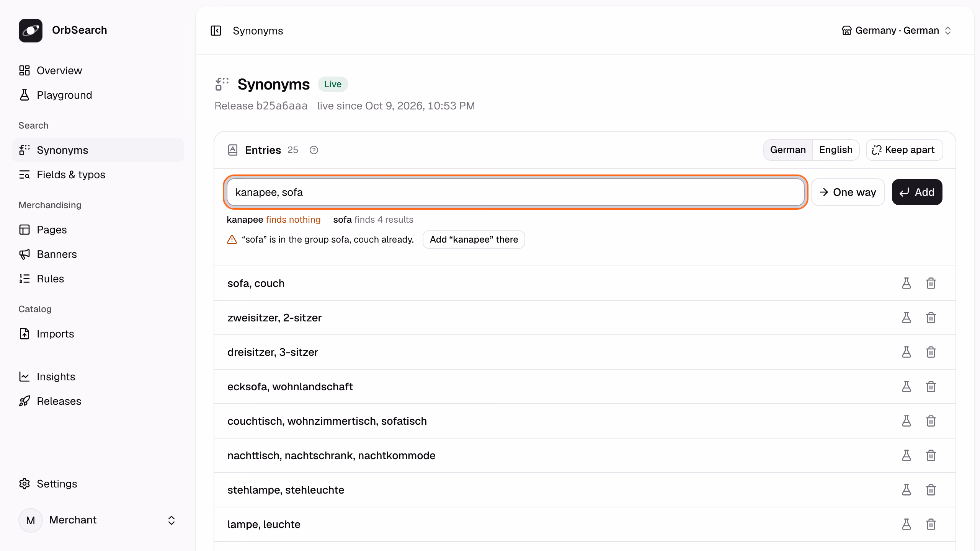
Task: Delete the zweisitzer, 2-sitzer entry
Action: click(x=931, y=318)
